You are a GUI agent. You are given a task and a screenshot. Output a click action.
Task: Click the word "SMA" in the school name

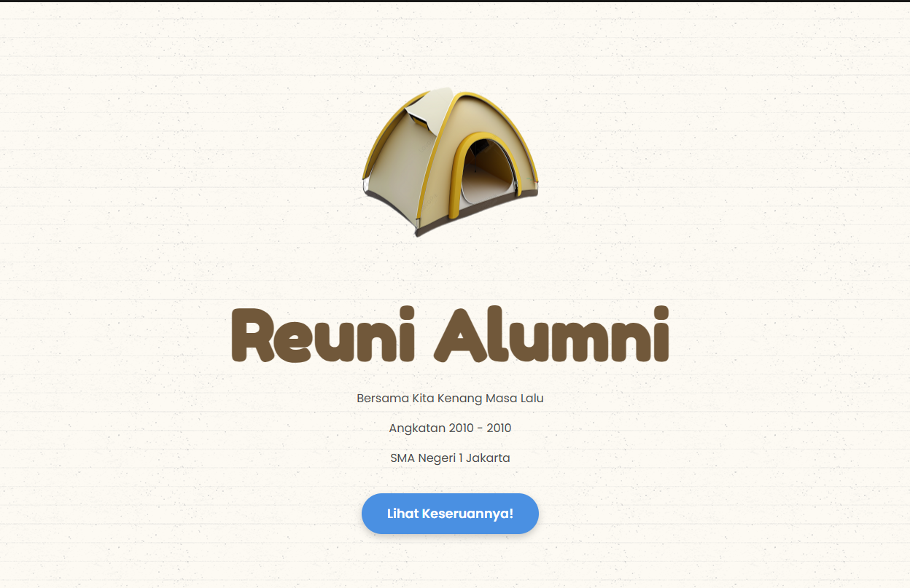(x=402, y=458)
